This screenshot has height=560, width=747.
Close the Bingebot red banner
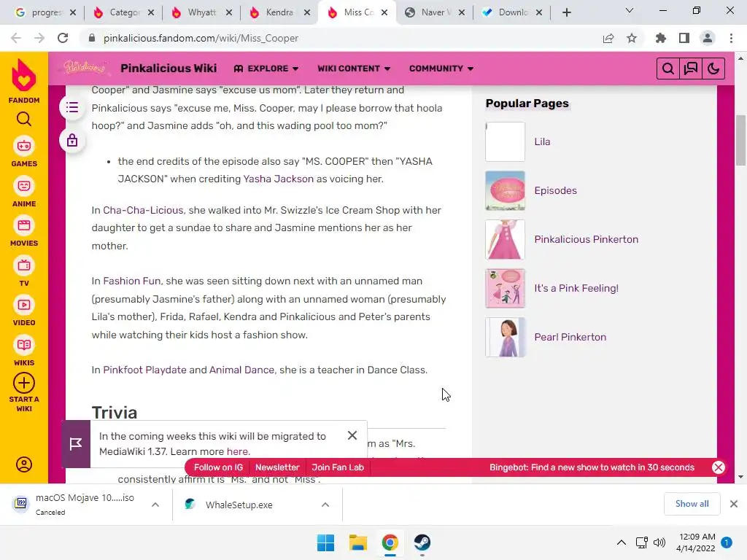(719, 467)
